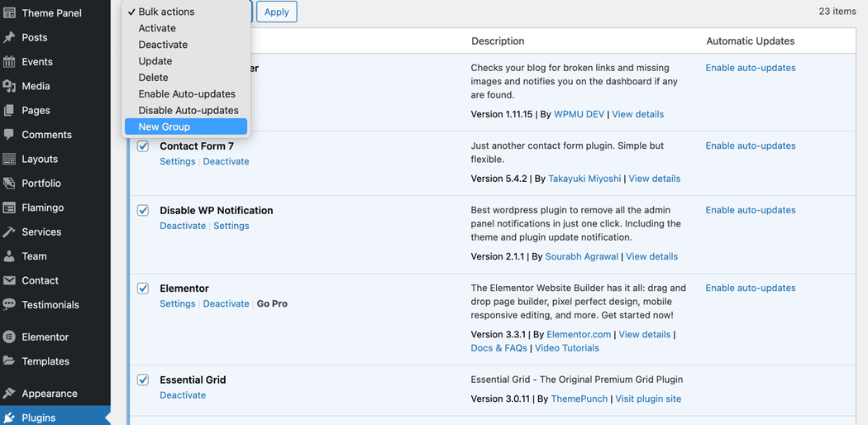The width and height of the screenshot is (868, 425).
Task: Deactivate Disable WP Notification plugin
Action: [183, 226]
